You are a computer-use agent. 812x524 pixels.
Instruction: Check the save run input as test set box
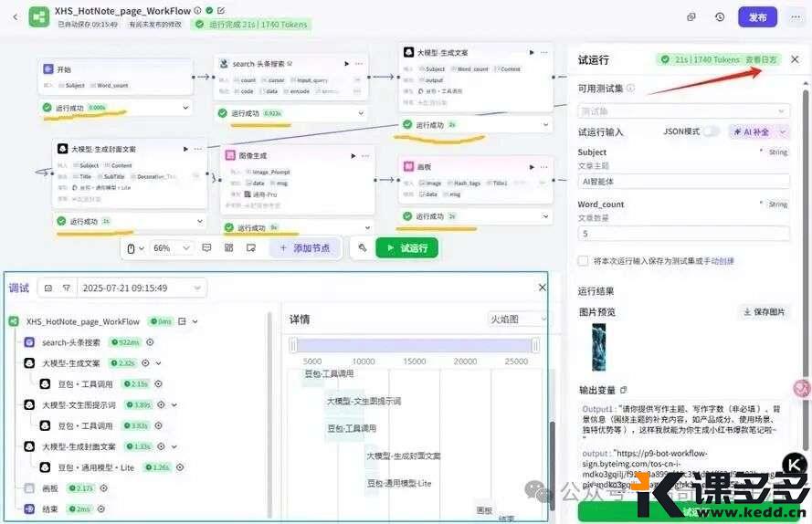coord(583,261)
